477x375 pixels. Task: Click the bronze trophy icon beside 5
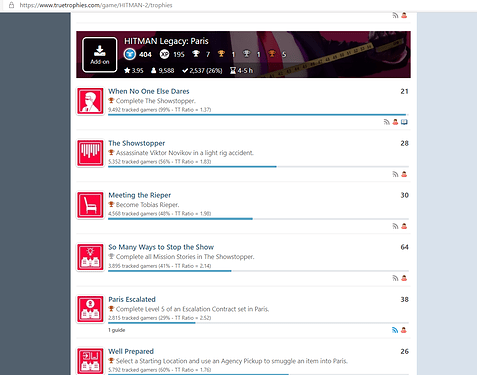point(272,54)
